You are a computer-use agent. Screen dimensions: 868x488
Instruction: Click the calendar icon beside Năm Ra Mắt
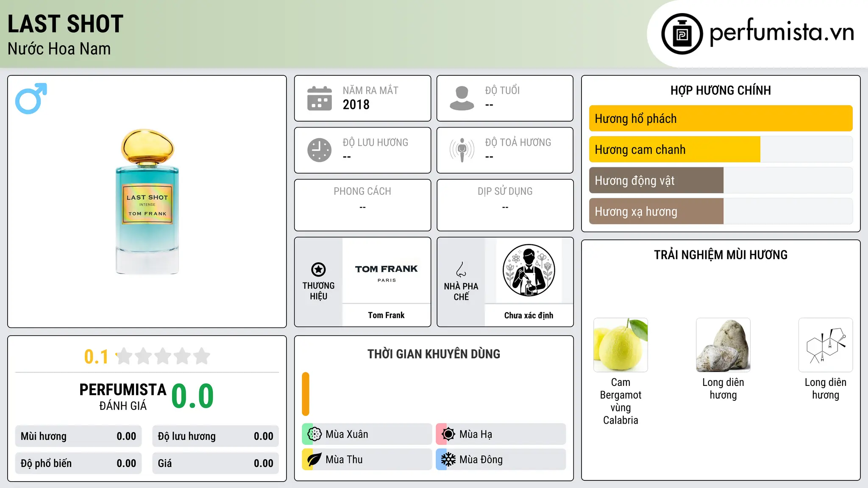[320, 98]
